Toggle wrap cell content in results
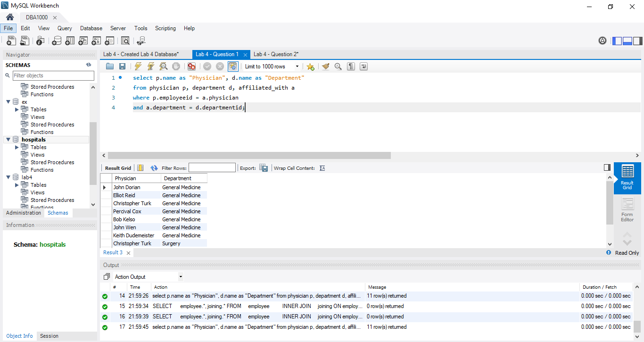This screenshot has width=644, height=342. point(322,168)
